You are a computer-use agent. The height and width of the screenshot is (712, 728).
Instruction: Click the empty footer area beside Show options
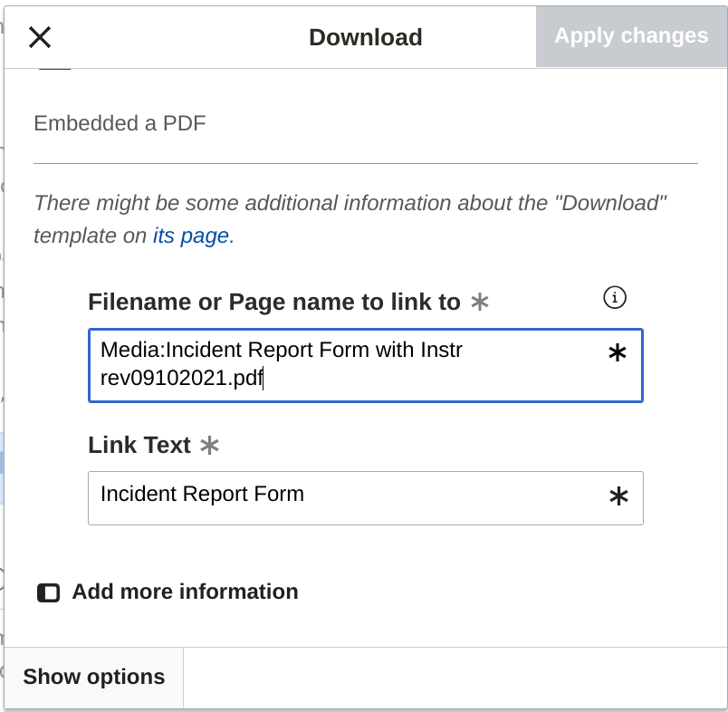point(453,678)
